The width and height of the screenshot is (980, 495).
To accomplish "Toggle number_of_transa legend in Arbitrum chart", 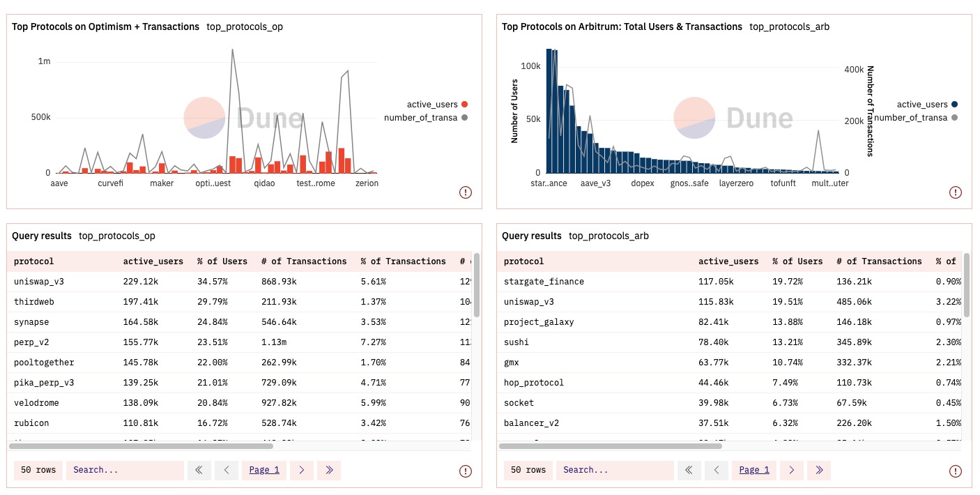I will [x=916, y=118].
